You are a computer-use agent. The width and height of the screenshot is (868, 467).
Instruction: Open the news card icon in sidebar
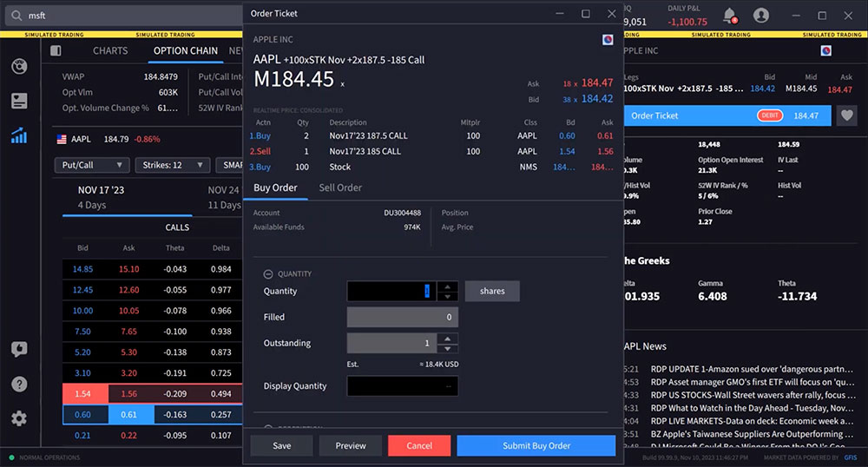coord(19,101)
